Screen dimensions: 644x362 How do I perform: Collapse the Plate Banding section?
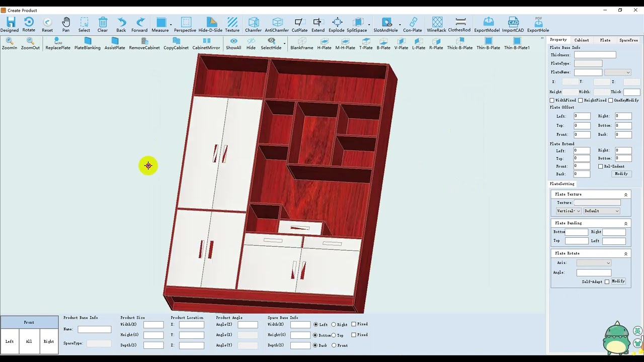tap(626, 223)
